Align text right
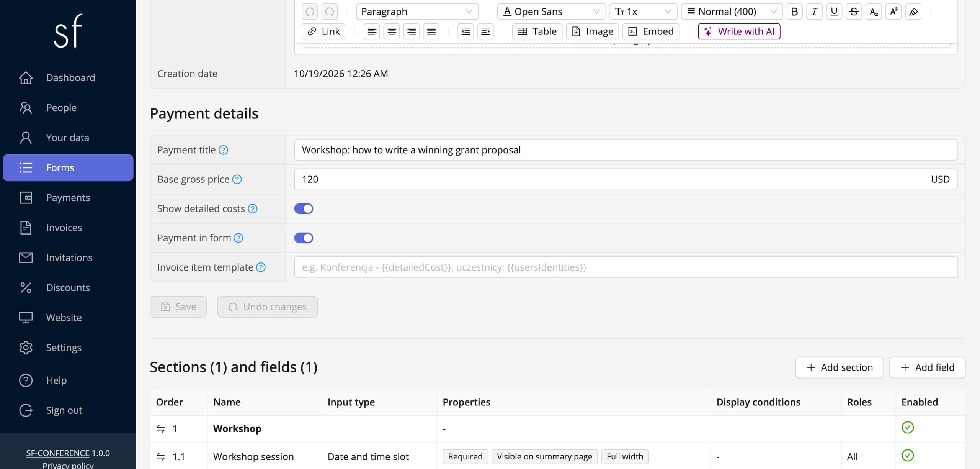The image size is (980, 469). 412,31
